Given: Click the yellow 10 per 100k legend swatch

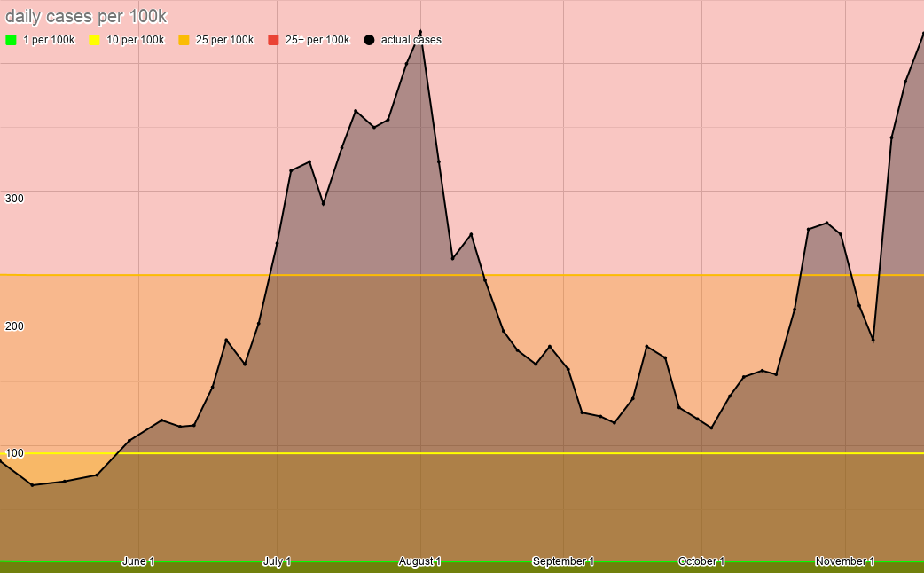Looking at the screenshot, I should (94, 40).
